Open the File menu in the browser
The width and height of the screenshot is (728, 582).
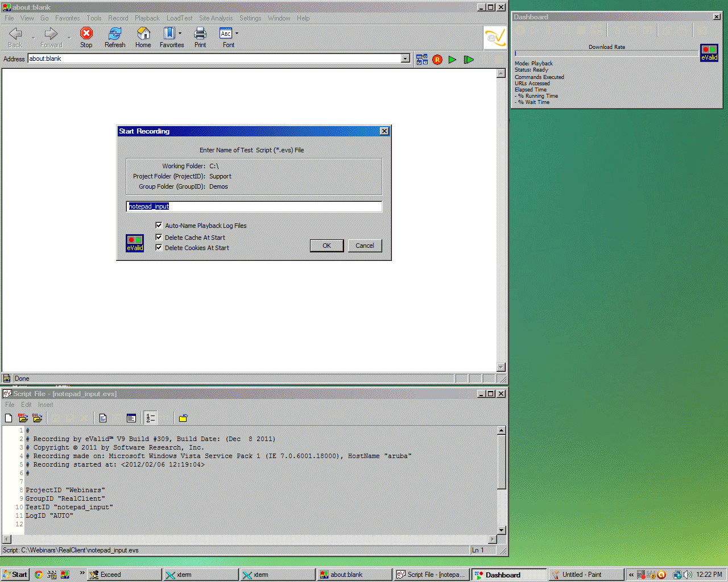9,18
